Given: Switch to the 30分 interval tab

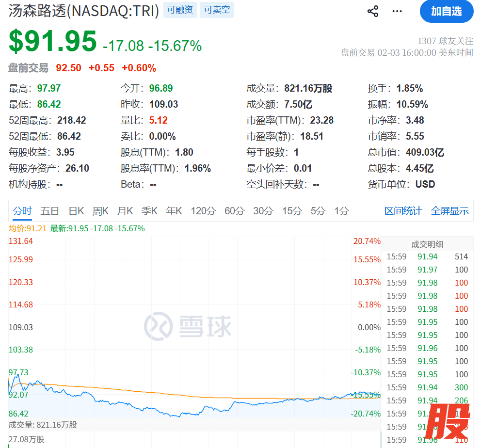Looking at the screenshot, I should click(263, 211).
